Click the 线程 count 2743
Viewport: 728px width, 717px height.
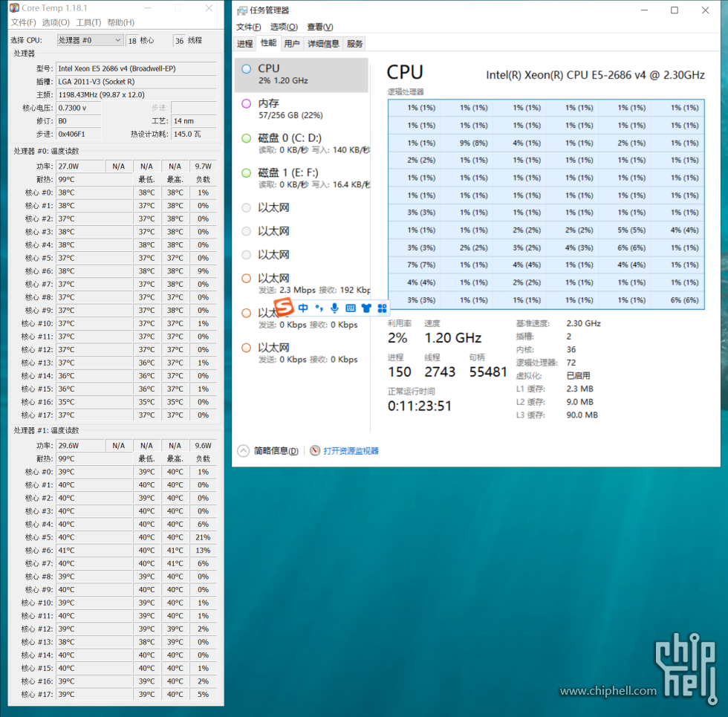440,372
